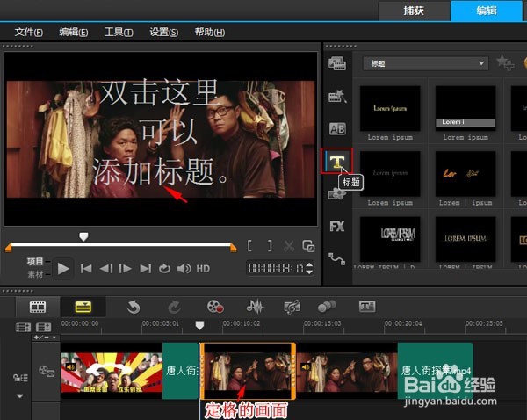Open the Media library panel icon
This screenshot has width=527, height=420.
[337, 63]
